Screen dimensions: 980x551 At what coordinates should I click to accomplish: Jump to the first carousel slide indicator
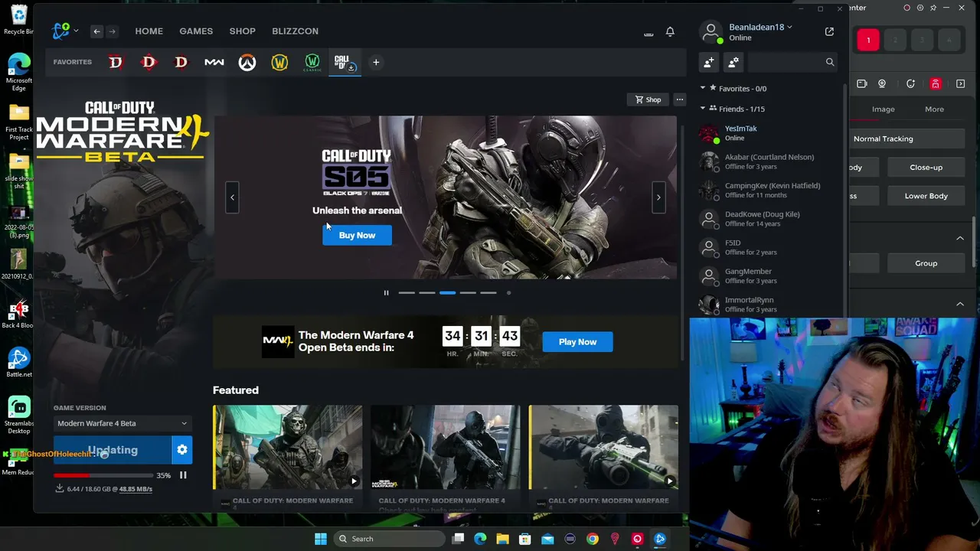pos(407,292)
